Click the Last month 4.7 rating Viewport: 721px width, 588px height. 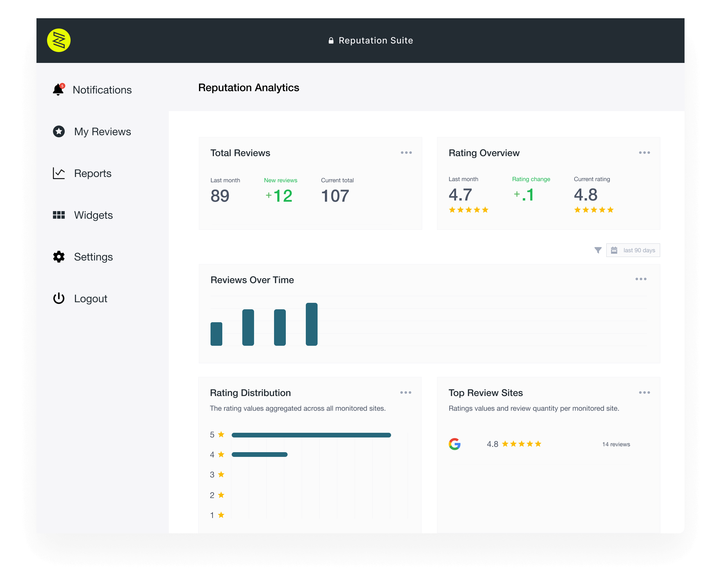(x=460, y=195)
